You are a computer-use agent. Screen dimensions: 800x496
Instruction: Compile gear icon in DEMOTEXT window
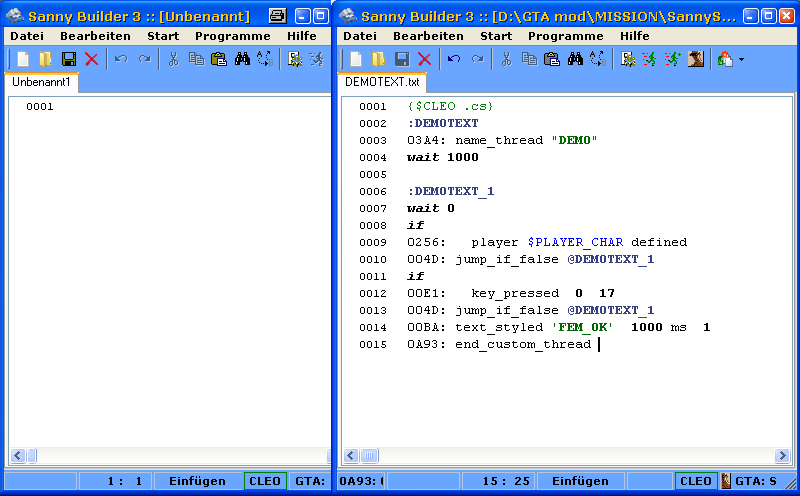coord(628,59)
